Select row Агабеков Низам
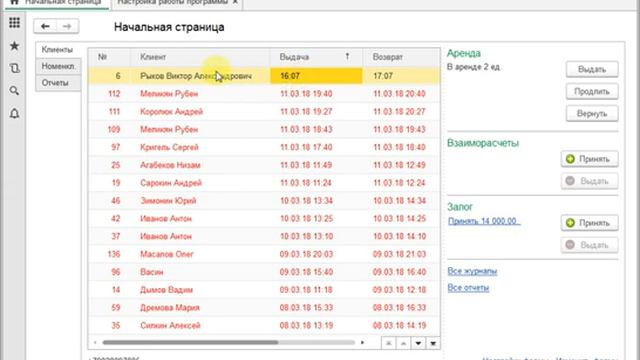Screen dimensions: 640x360 point(264,165)
